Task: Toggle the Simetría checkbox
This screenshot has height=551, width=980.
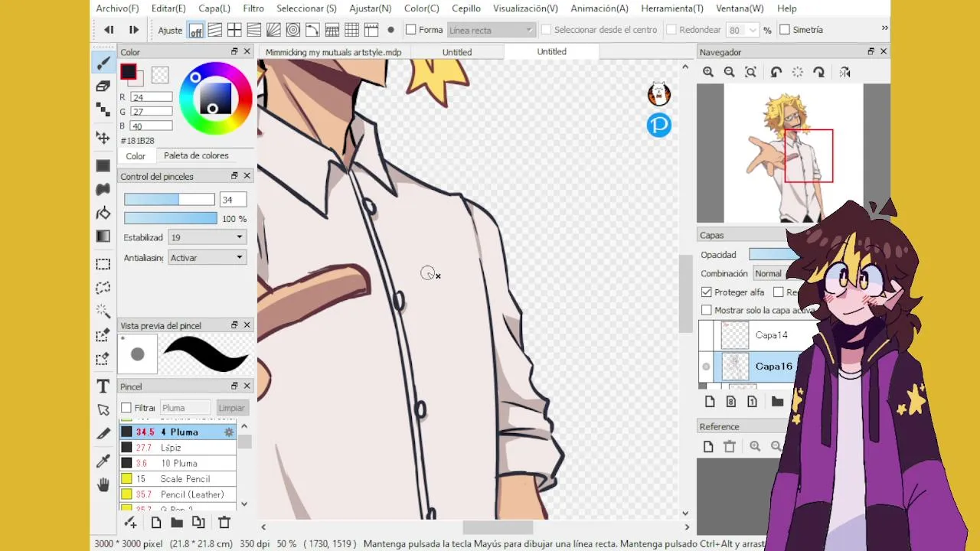Action: pos(785,30)
